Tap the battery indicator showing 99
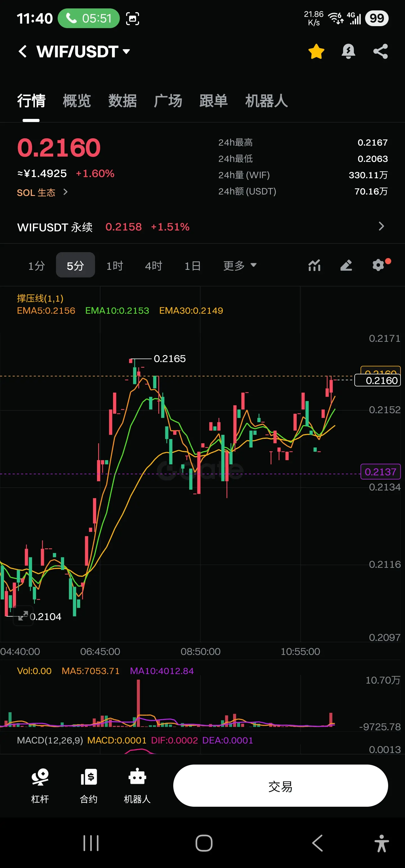405x868 pixels. (377, 18)
